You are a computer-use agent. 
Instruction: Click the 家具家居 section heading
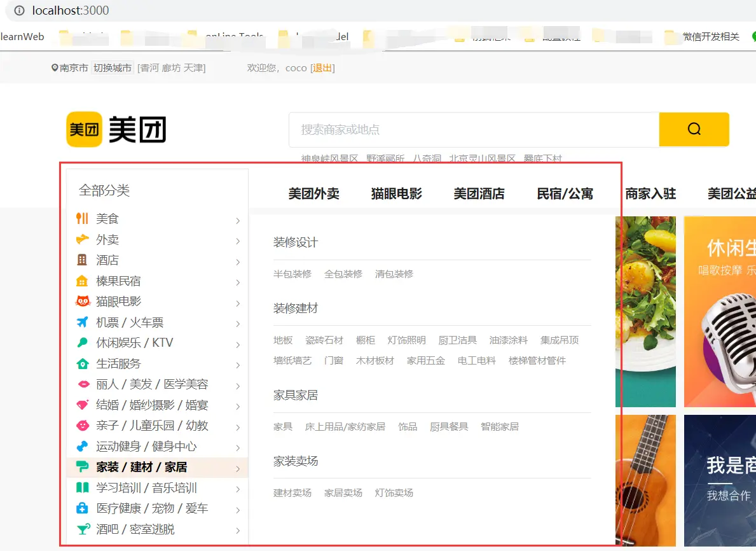click(x=296, y=395)
